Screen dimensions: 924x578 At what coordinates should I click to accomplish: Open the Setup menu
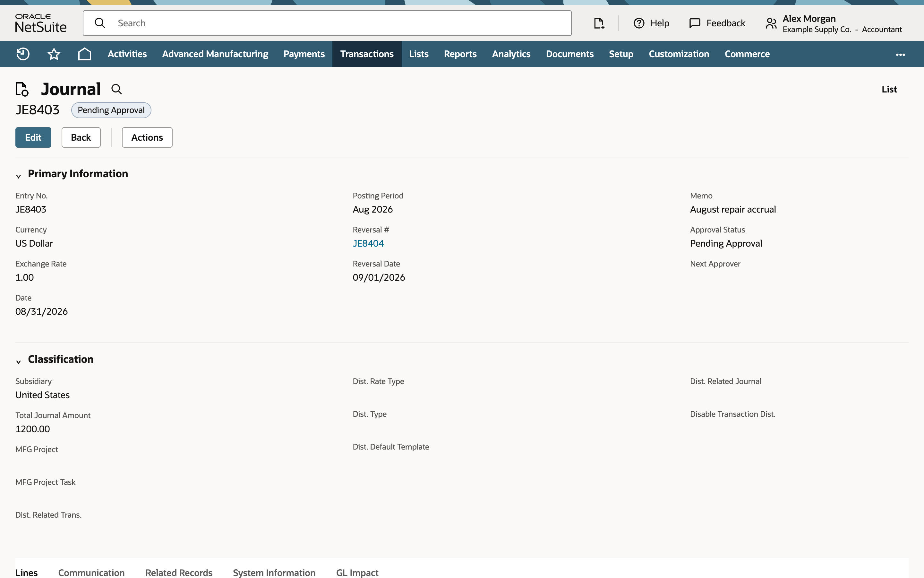coord(621,54)
